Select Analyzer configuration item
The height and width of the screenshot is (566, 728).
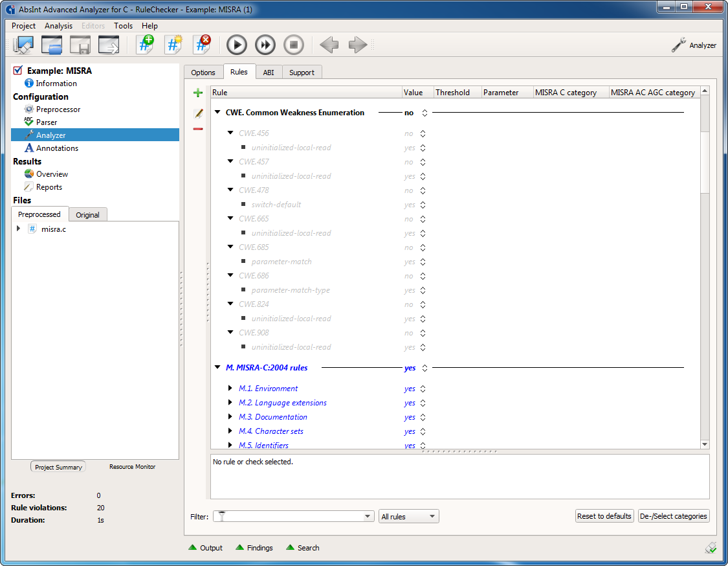point(95,135)
